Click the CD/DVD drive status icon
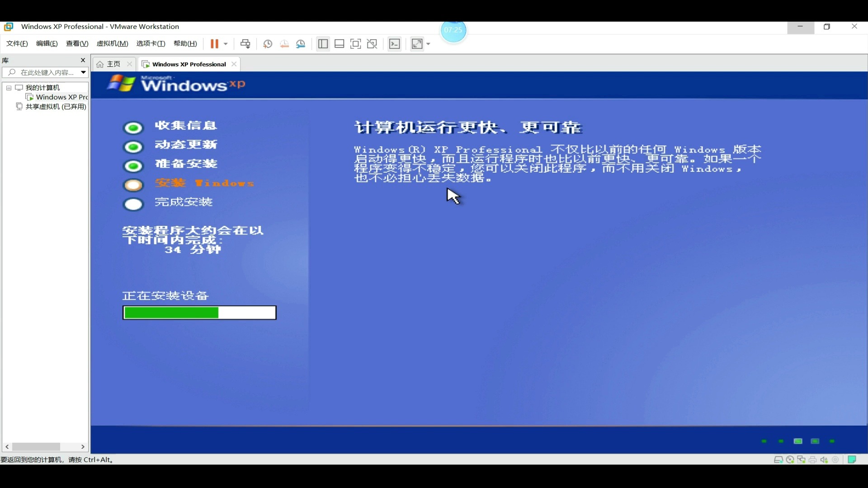Screen dimensions: 868x488 790,460
